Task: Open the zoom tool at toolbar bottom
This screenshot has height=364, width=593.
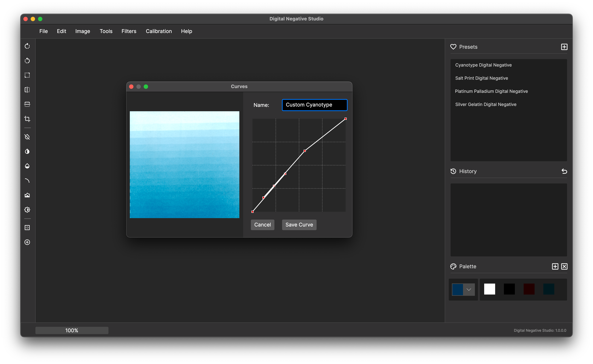Action: click(x=27, y=242)
